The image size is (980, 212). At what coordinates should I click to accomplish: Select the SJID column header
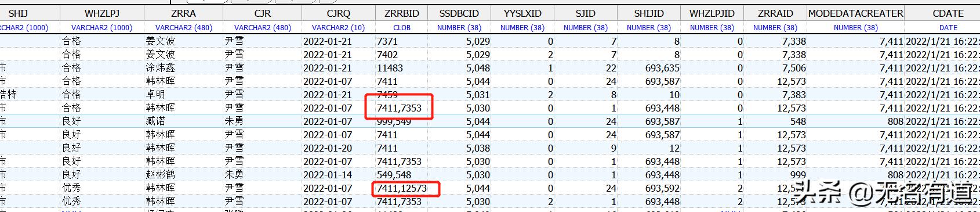[586, 13]
